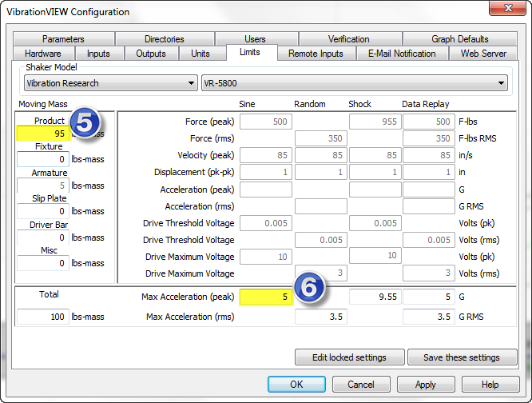
Task: Click the Slip Plate mass field
Action: coord(43,211)
